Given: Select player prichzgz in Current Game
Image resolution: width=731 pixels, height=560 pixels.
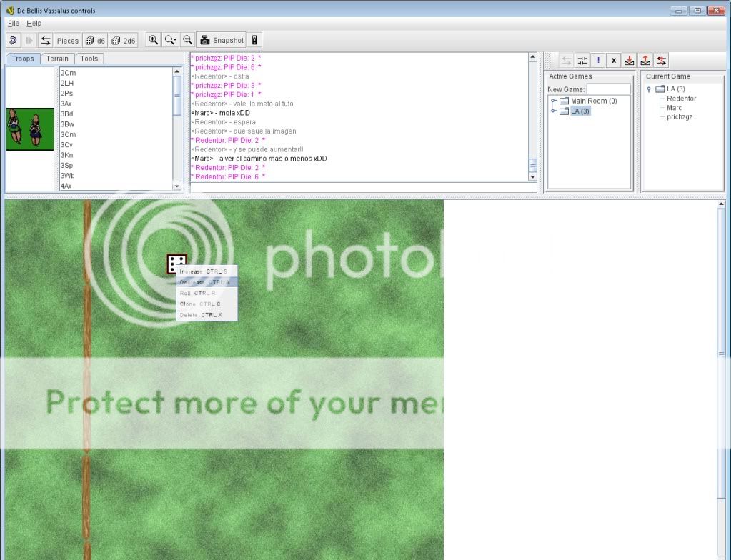Looking at the screenshot, I should [x=680, y=117].
